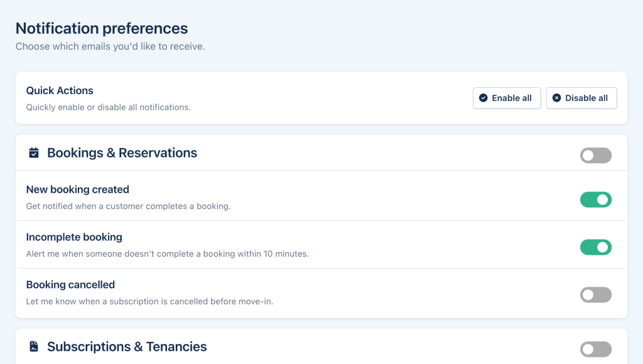
Task: Click the 'Choose which emails' subtitle text
Action: (x=110, y=46)
